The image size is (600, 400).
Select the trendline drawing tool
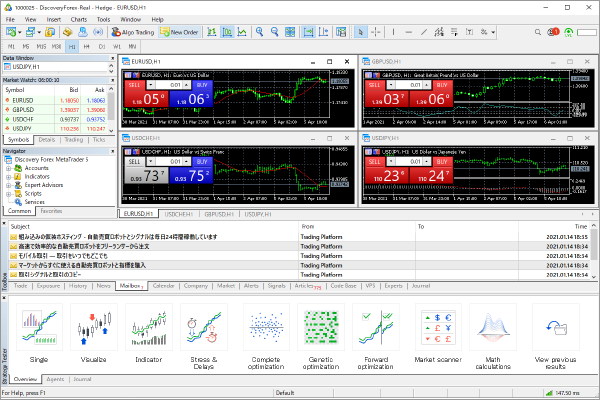pos(424,32)
